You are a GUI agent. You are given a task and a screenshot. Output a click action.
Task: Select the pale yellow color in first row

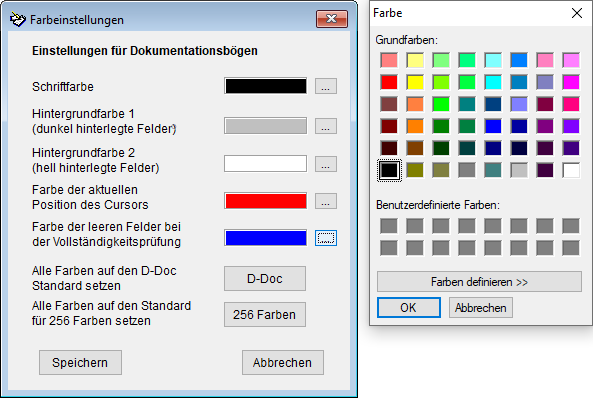[415, 60]
